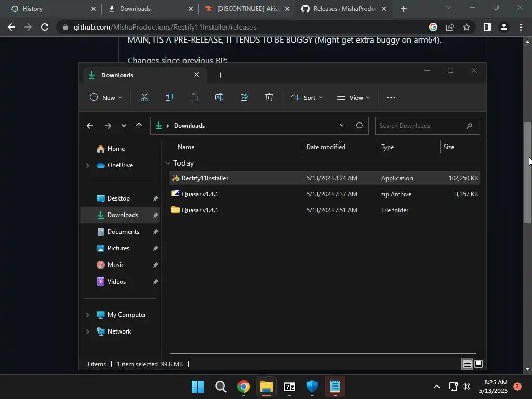Click the Chrome page vertical scrollbar thumb
This screenshot has height=399, width=532.
(527, 172)
